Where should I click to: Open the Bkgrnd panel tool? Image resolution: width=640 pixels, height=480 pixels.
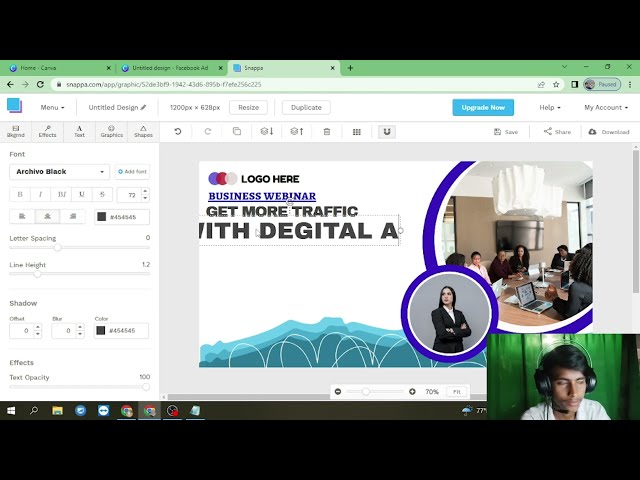(16, 131)
